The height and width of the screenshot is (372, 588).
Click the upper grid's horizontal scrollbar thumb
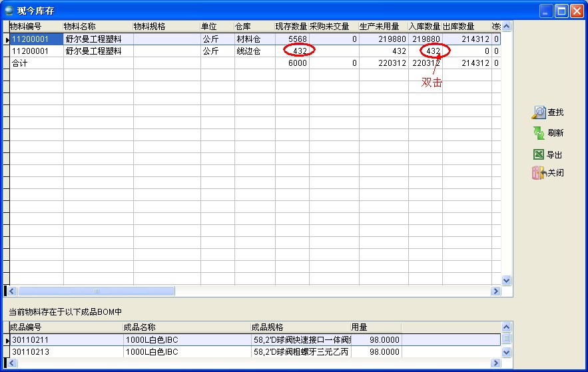[x=97, y=291]
